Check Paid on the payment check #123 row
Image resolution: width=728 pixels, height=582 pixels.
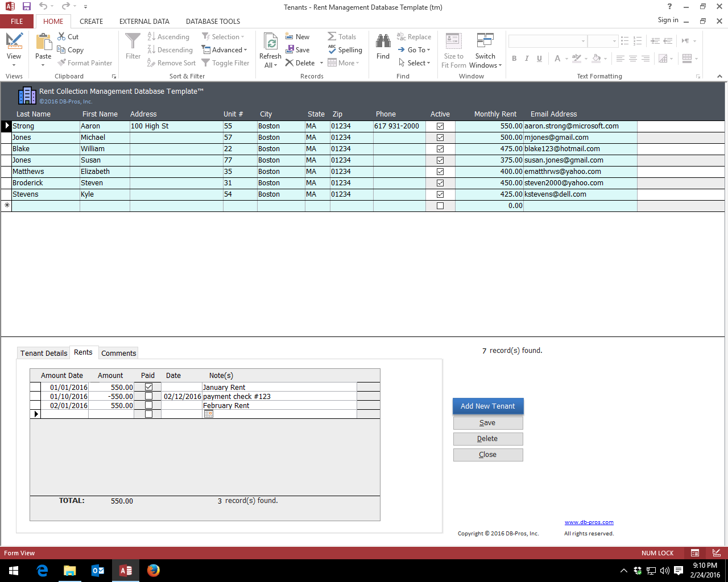coord(148,396)
